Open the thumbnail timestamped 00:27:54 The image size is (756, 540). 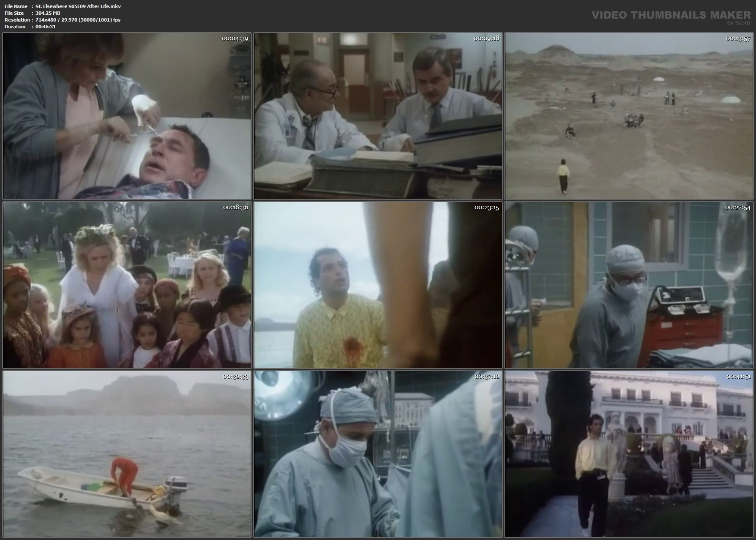pyautogui.click(x=629, y=285)
